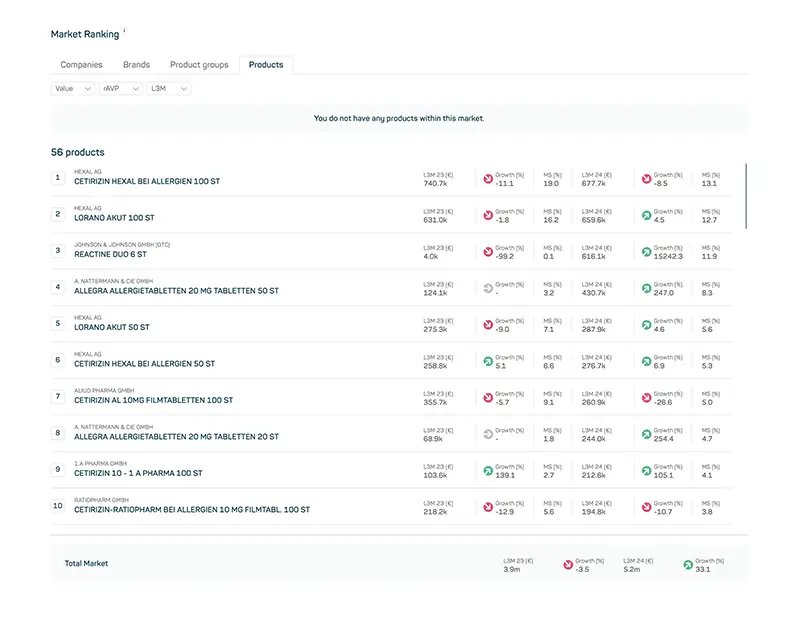Open ALLEGRA ALLERGIETABLETTEN 20 MG TABLETTEN 50 ST

(177, 291)
